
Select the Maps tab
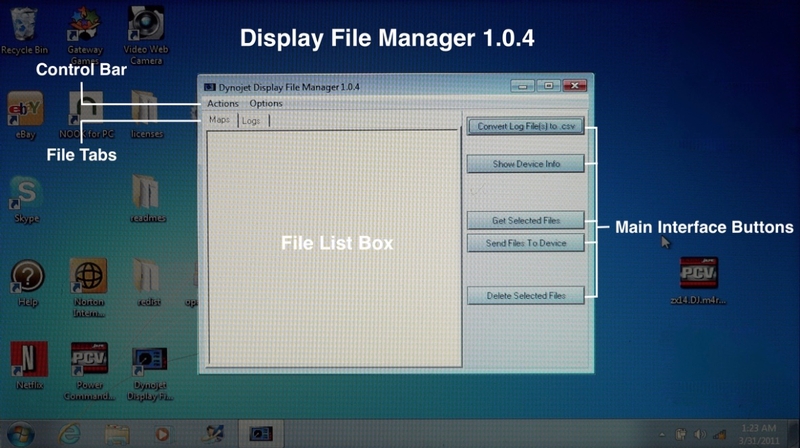(219, 121)
